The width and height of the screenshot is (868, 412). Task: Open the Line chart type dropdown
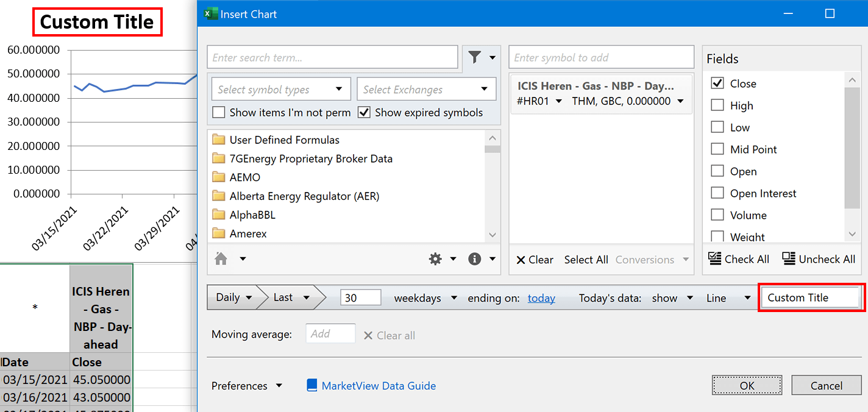[x=728, y=298]
